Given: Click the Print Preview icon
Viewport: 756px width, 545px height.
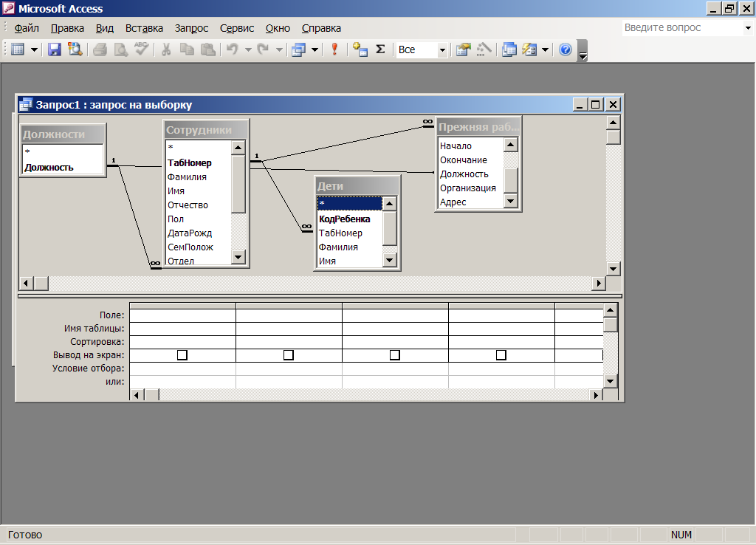Looking at the screenshot, I should click(x=120, y=49).
